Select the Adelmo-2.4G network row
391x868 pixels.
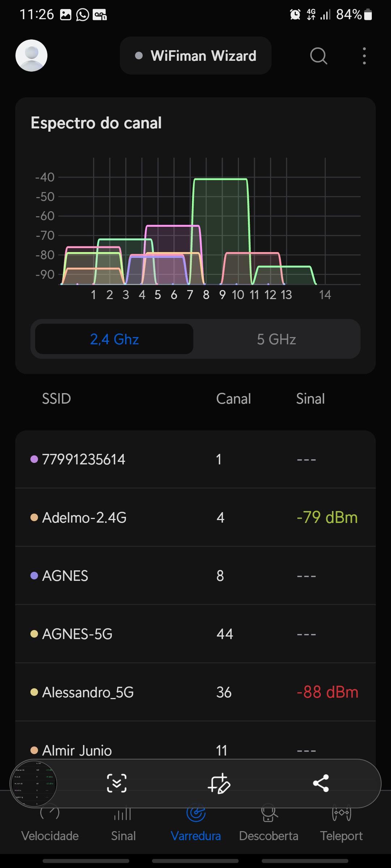(195, 518)
